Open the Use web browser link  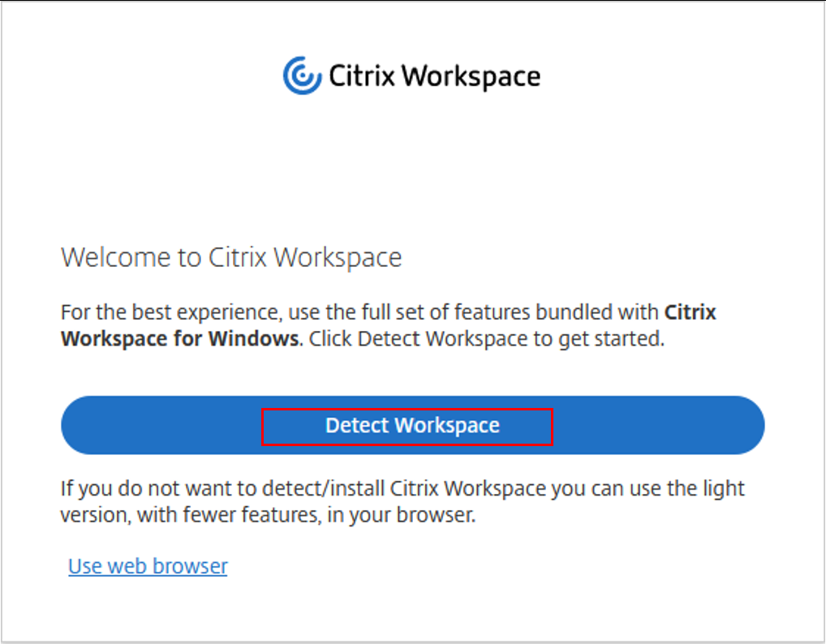point(148,565)
